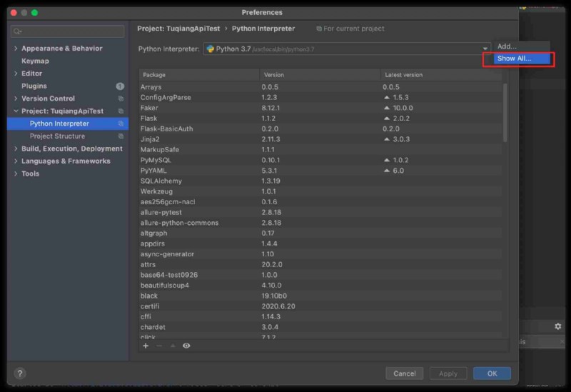This screenshot has width=571, height=392.
Task: Select the chardet package row
Action: (x=320, y=327)
